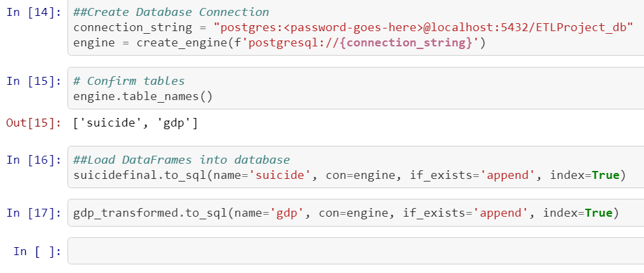Click the '##Create Database Connection' comment line

[171, 13]
